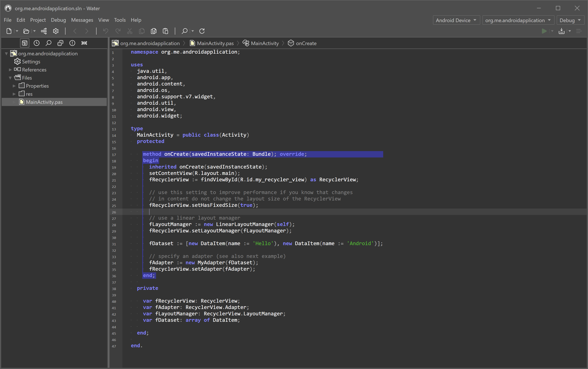Click onCreate in the breadcrumb bar

point(306,43)
